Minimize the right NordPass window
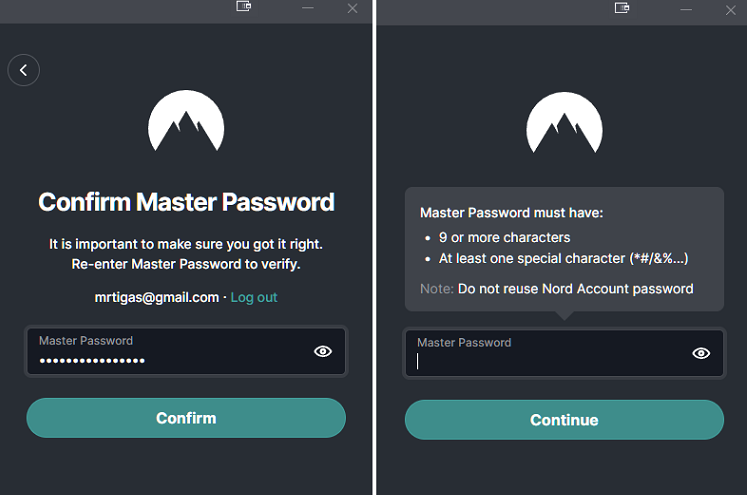This screenshot has height=495, width=747. (x=686, y=10)
